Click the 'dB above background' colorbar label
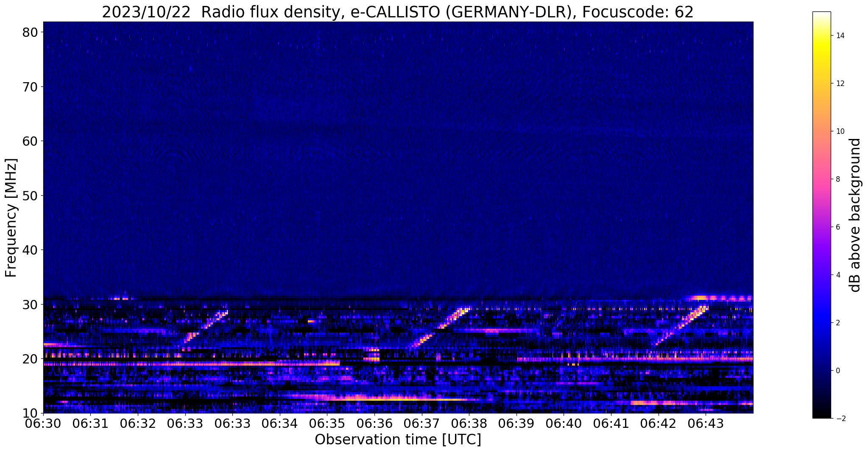The image size is (868, 452). pyautogui.click(x=856, y=215)
